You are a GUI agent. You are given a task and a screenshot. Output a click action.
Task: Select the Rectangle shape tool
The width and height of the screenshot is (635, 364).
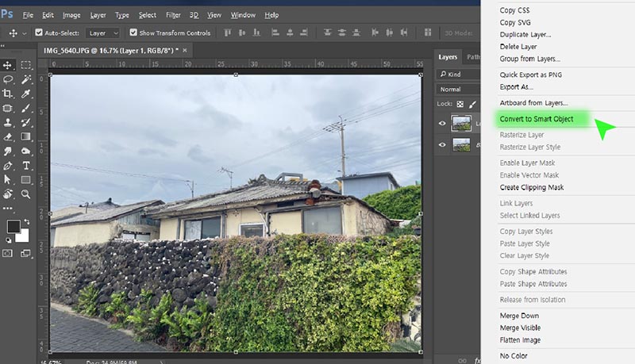pyautogui.click(x=26, y=179)
